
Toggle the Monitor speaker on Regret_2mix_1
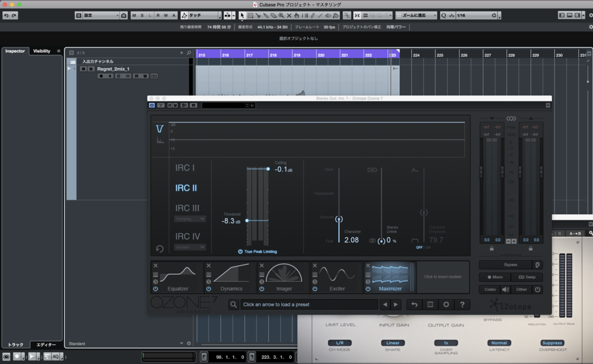click(109, 76)
